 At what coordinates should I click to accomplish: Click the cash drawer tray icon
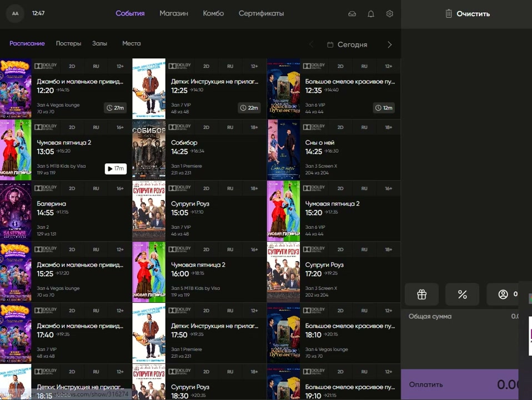click(x=352, y=14)
